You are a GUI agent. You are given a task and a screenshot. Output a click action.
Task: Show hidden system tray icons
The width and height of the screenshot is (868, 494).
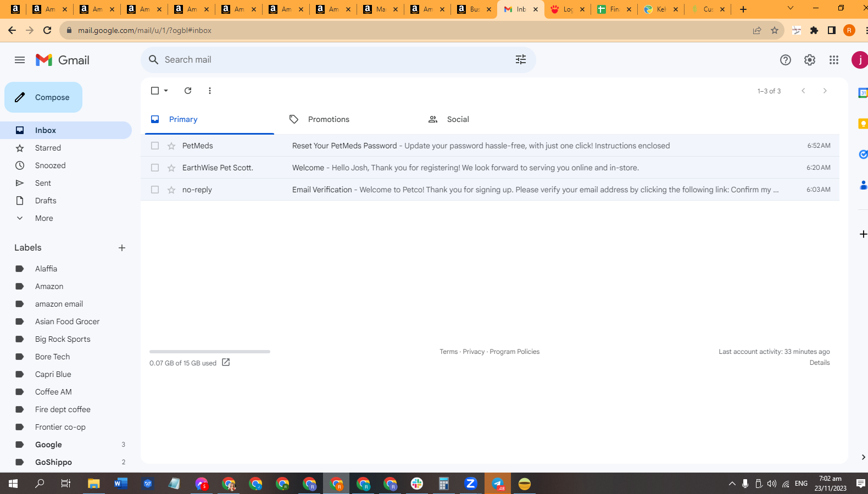[x=732, y=484]
